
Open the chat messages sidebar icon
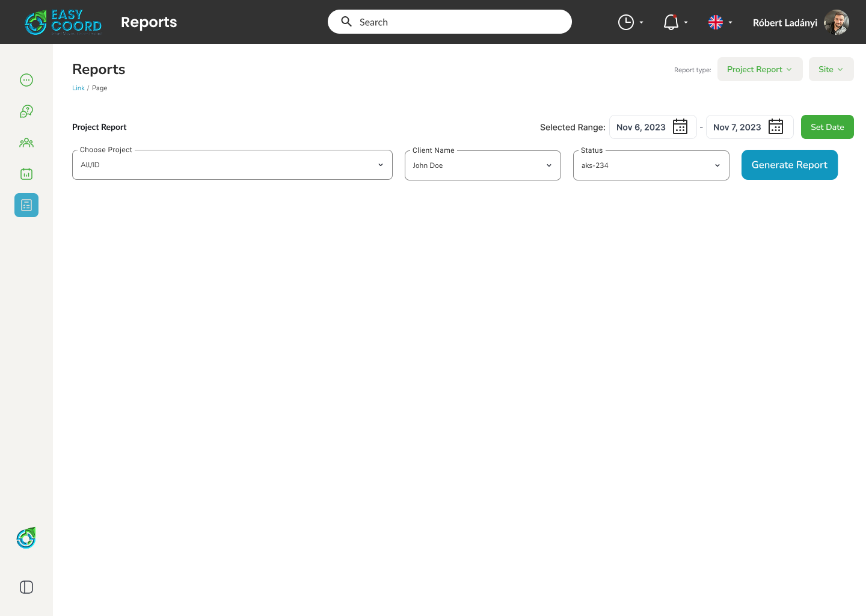coord(26,80)
